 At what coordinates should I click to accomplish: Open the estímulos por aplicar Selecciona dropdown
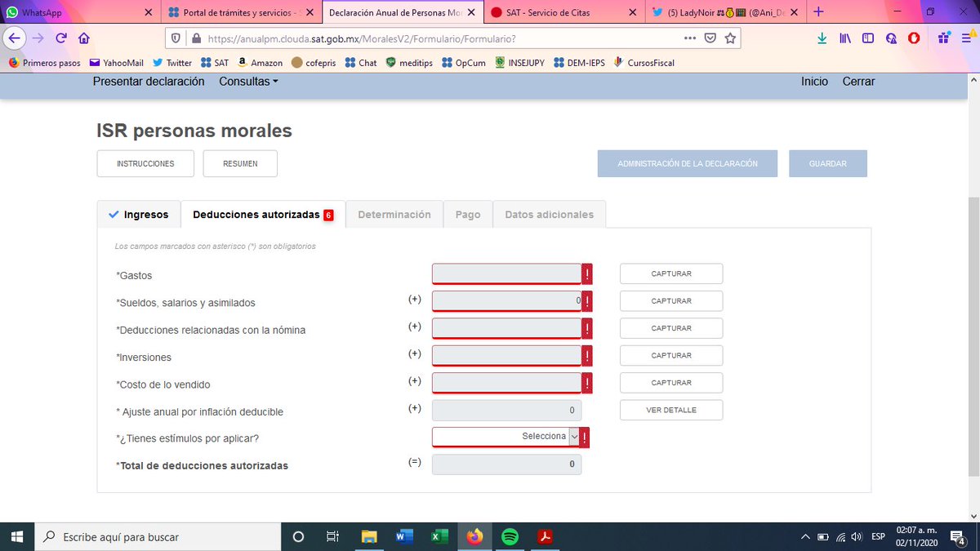[507, 437]
